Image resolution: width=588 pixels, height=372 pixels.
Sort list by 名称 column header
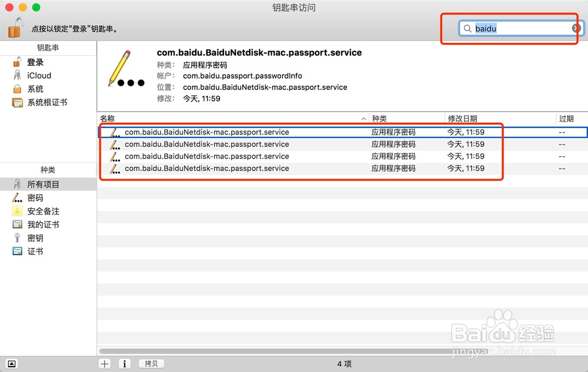point(232,118)
